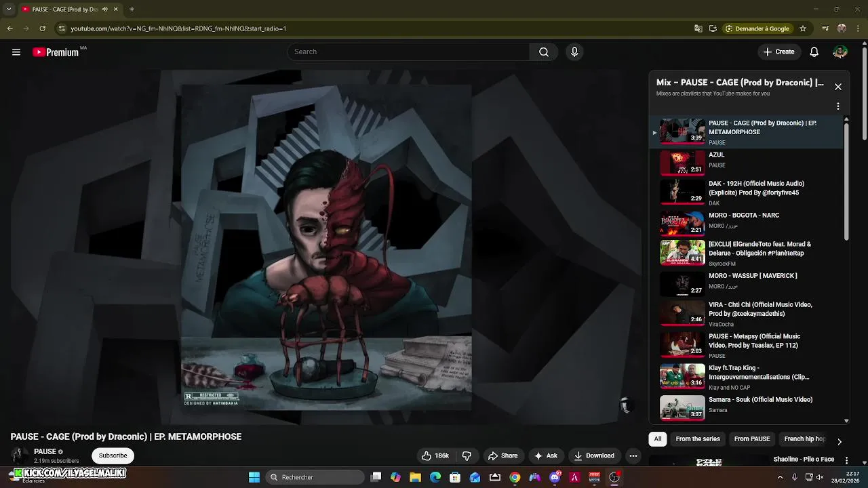Screen dimensions: 868x488
Task: Go to YouTube Premium home logo
Action: pos(56,52)
